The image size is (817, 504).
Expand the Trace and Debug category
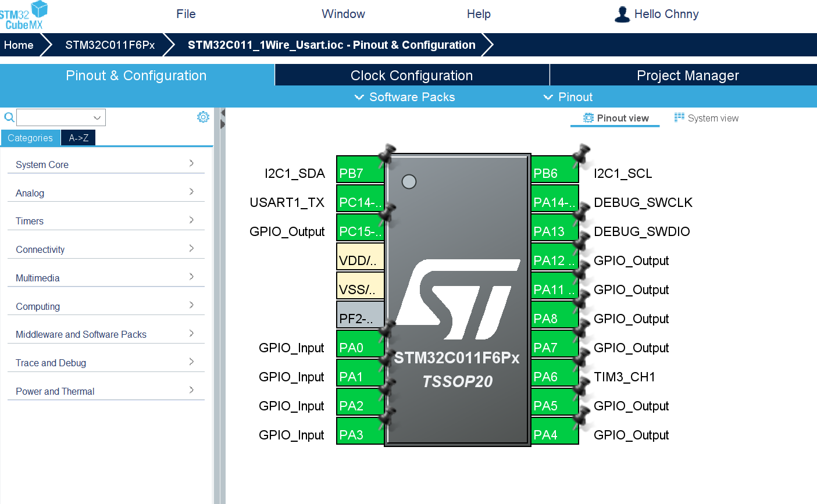click(106, 363)
